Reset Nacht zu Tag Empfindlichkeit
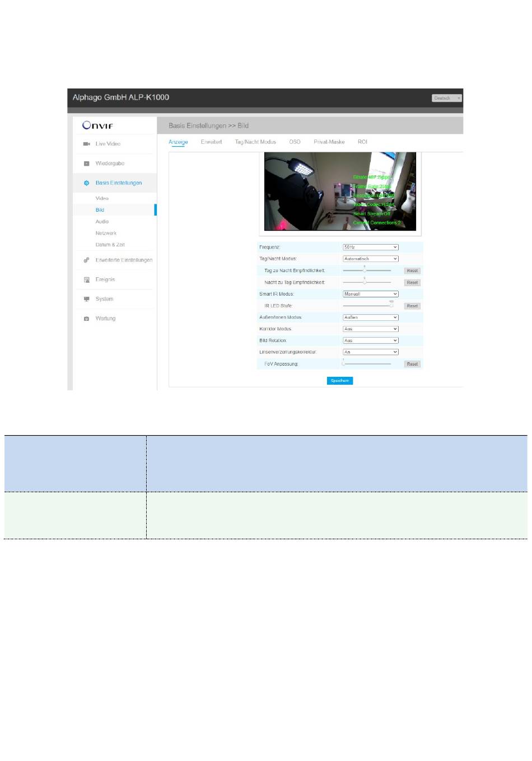This screenshot has width=532, height=761. coord(412,283)
